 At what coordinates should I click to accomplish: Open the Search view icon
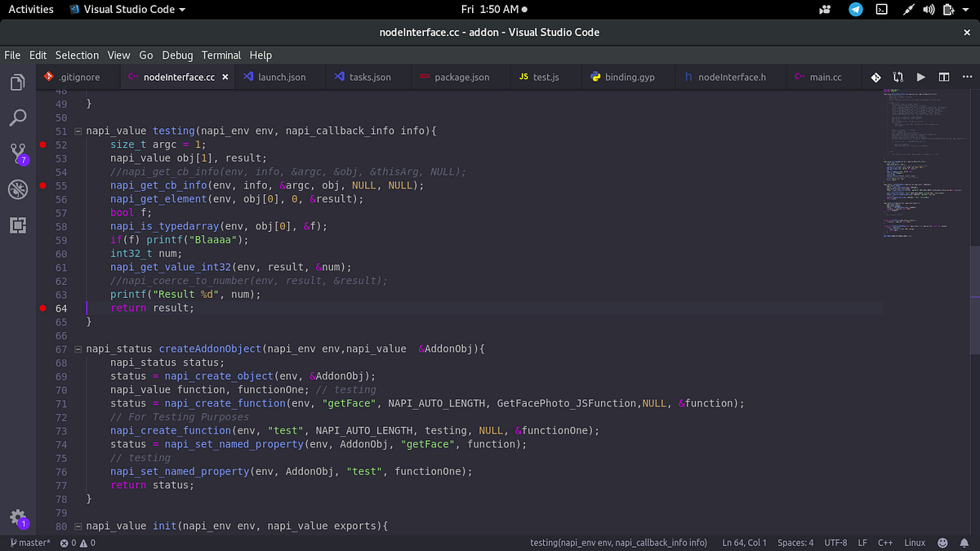click(x=18, y=118)
